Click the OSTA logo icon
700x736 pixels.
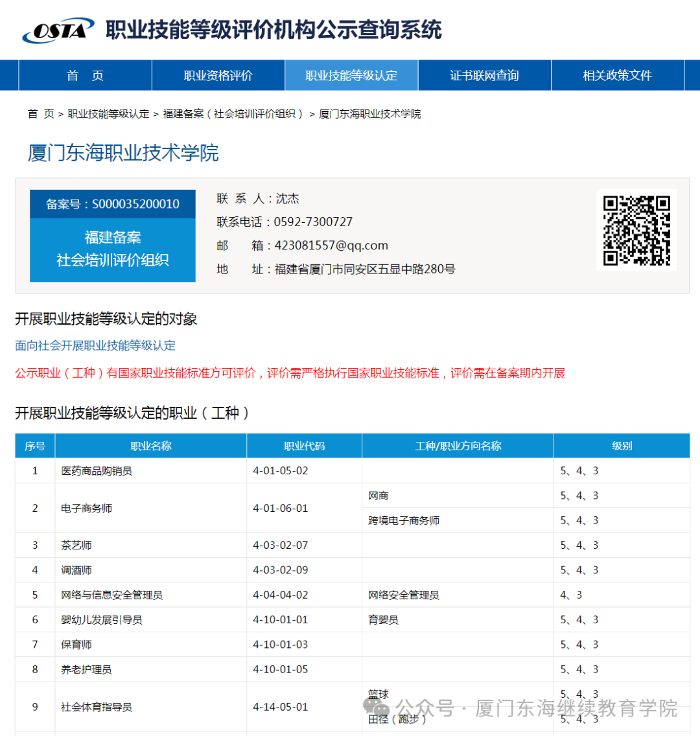58,30
